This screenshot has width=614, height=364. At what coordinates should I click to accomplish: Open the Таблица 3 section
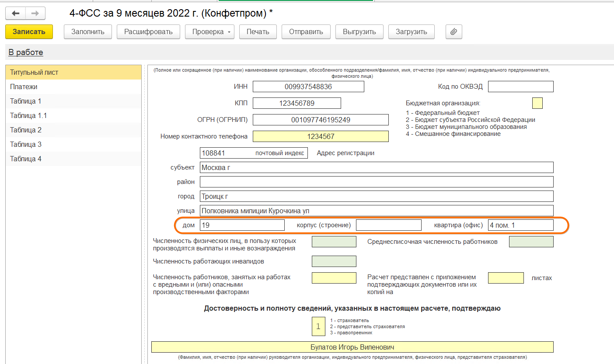tap(73, 144)
